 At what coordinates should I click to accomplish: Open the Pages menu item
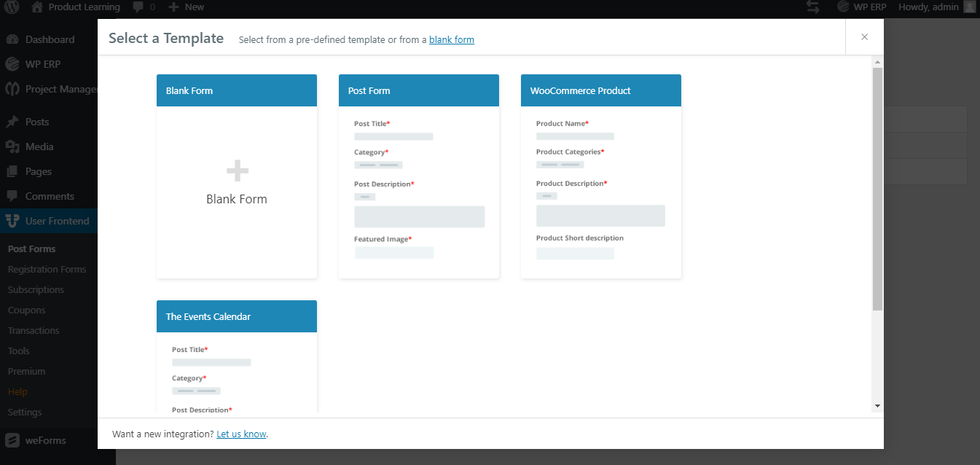click(39, 171)
